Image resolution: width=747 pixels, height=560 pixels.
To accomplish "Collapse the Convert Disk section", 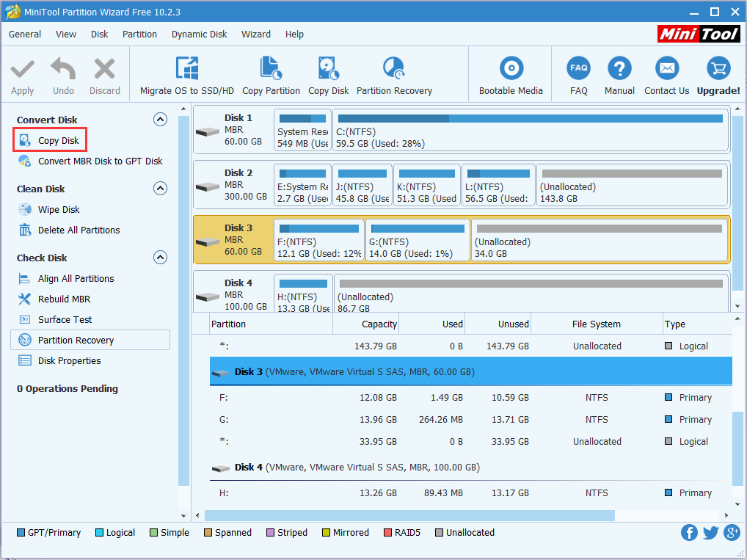I will 160,119.
